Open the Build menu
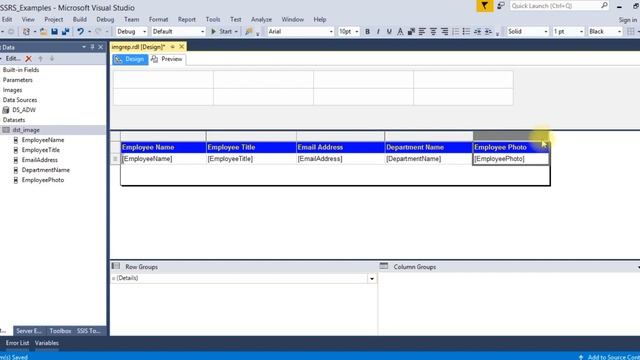 (80, 20)
